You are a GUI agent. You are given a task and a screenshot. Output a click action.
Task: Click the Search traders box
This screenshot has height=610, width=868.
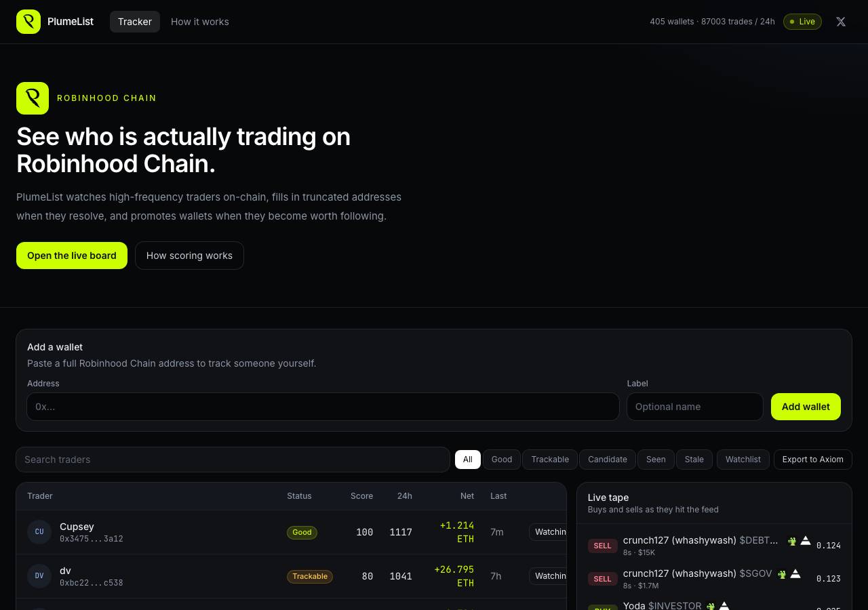click(x=233, y=460)
